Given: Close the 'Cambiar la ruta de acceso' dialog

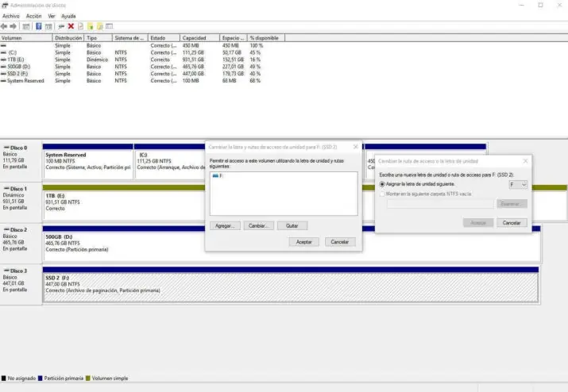Looking at the screenshot, I should coord(525,161).
